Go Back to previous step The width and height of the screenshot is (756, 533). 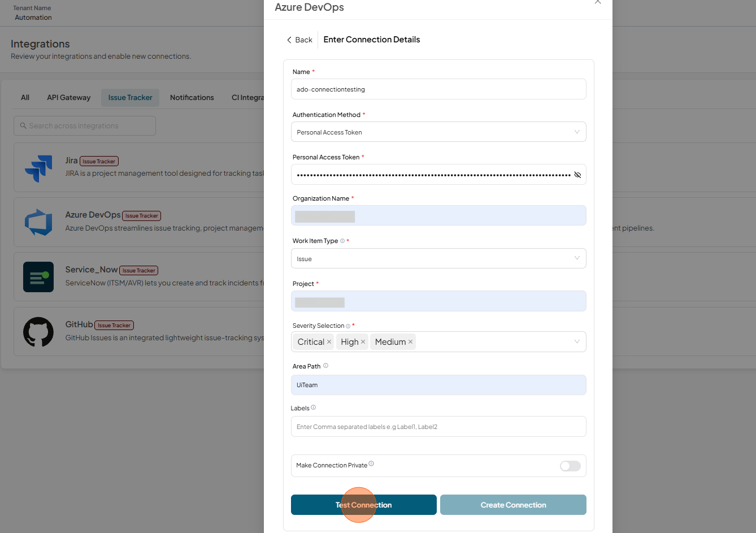299,40
